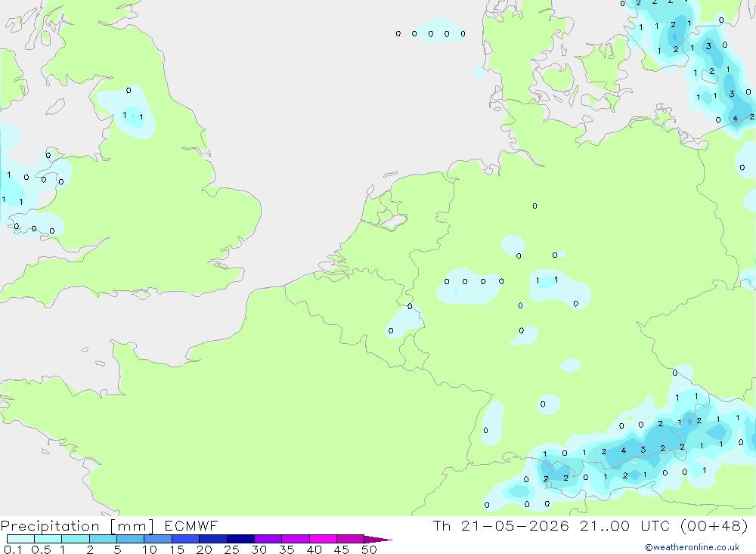This screenshot has width=756, height=554.
Task: Click the '(00+48)' forecast offset text
Action: tap(714, 526)
